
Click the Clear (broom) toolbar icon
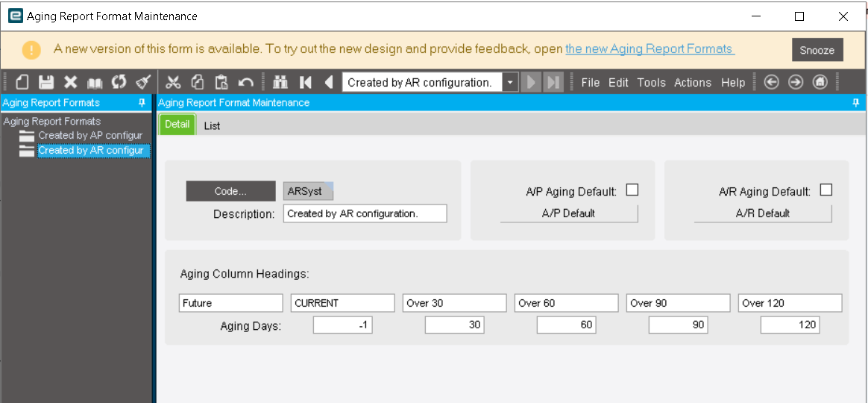click(142, 82)
